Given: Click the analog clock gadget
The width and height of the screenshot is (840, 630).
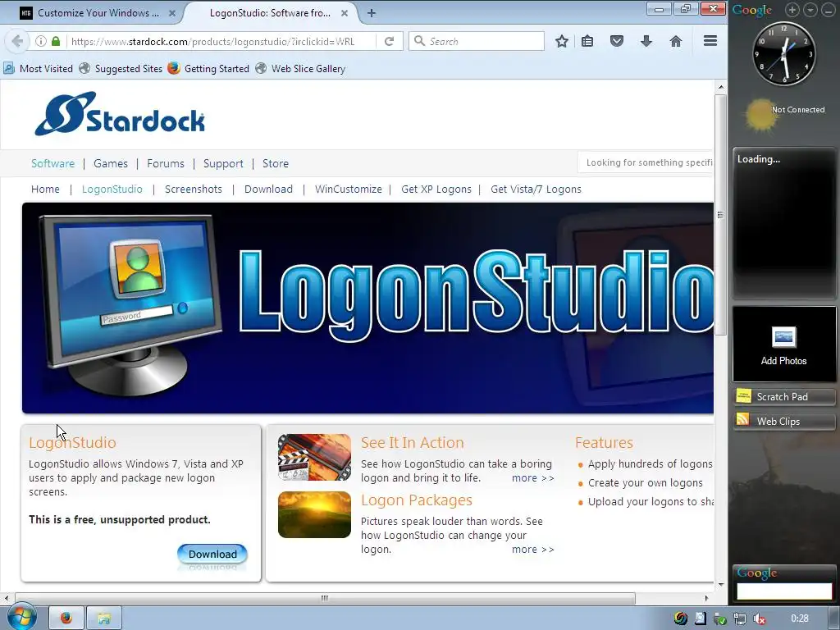Looking at the screenshot, I should (x=783, y=53).
